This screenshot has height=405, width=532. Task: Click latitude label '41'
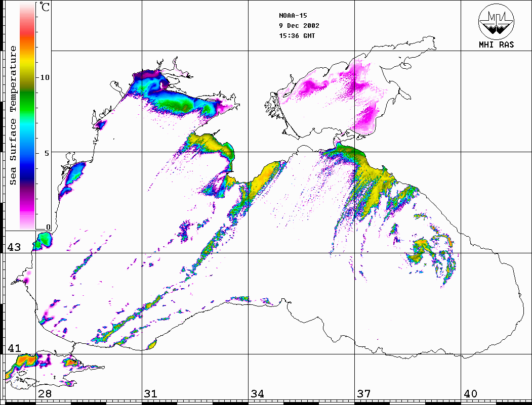(x=14, y=348)
